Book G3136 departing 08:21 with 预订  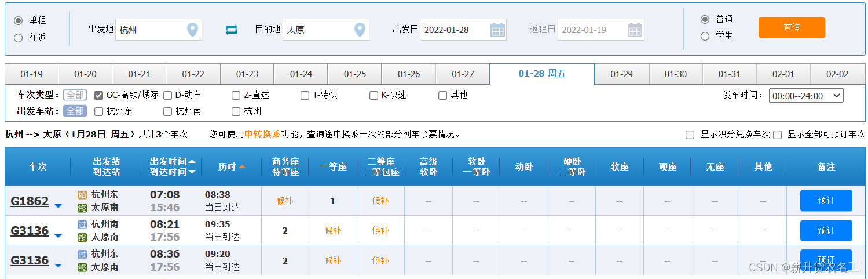[826, 230]
